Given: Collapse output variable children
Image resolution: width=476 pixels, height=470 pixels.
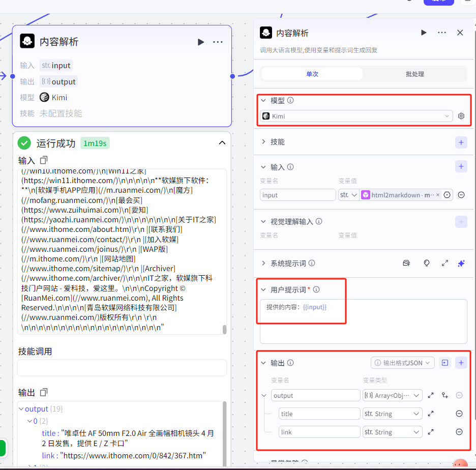Looking at the screenshot, I should 264,396.
